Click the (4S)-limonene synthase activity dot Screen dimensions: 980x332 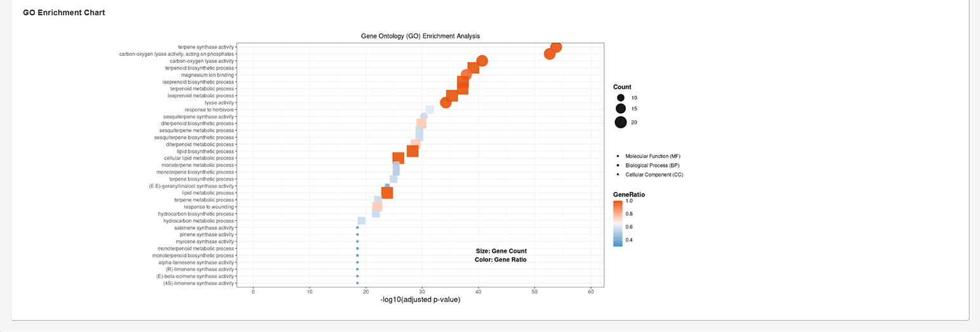click(x=357, y=283)
